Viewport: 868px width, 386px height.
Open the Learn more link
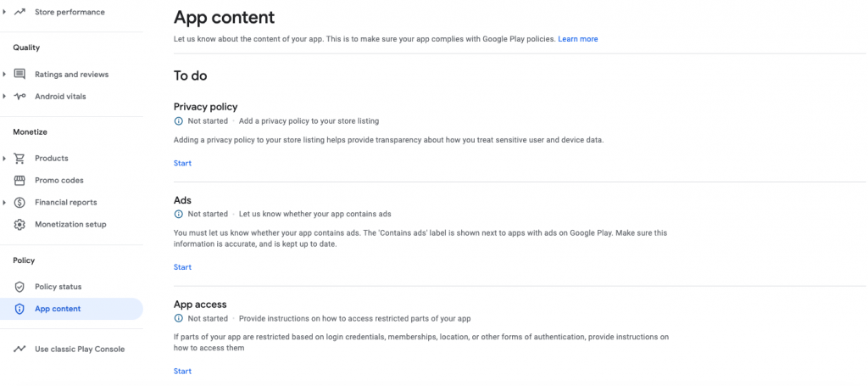click(577, 39)
